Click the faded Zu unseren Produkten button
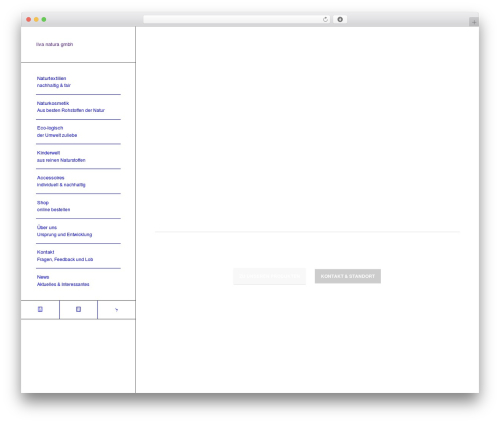The image size is (500, 423). 269,276
